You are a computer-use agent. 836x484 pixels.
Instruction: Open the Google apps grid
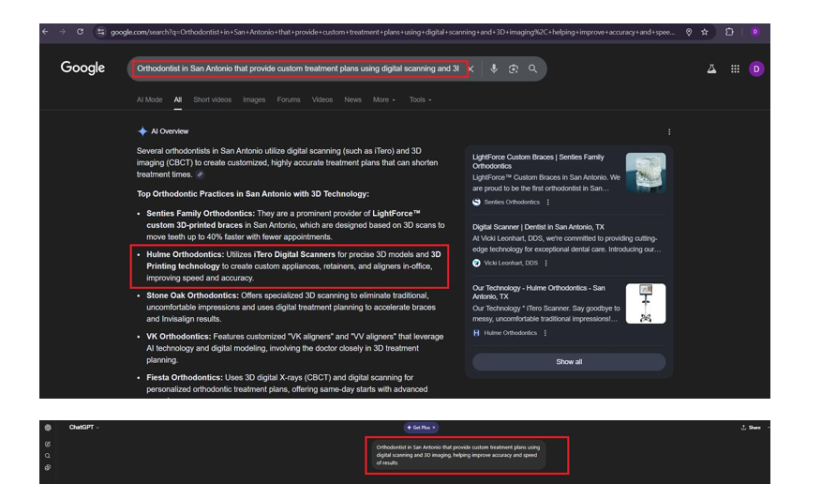pos(735,69)
